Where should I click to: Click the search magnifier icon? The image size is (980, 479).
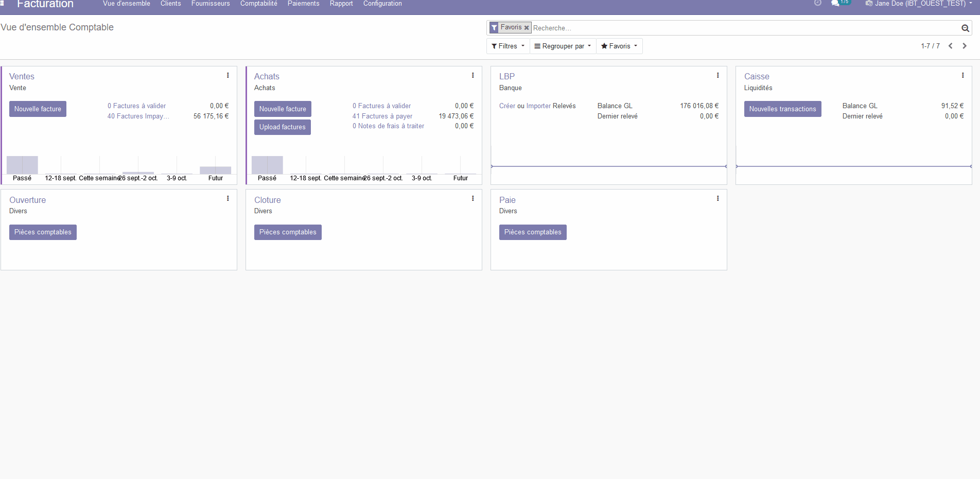[965, 28]
